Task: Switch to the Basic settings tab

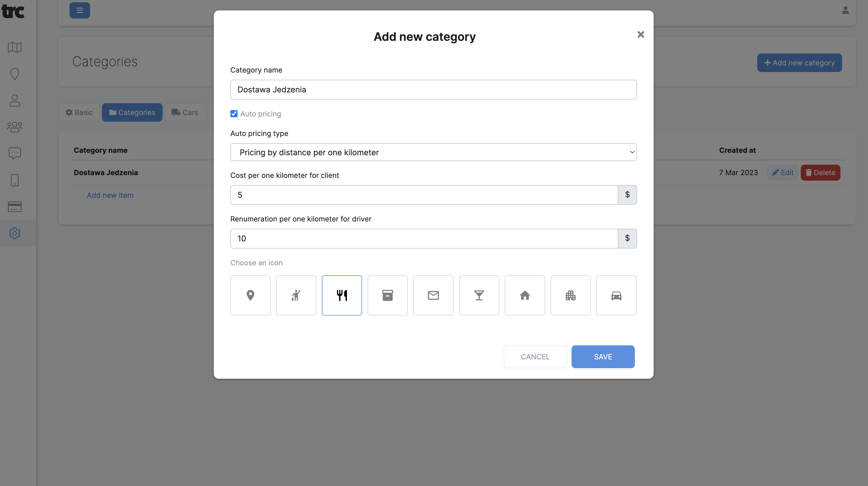Action: (79, 112)
